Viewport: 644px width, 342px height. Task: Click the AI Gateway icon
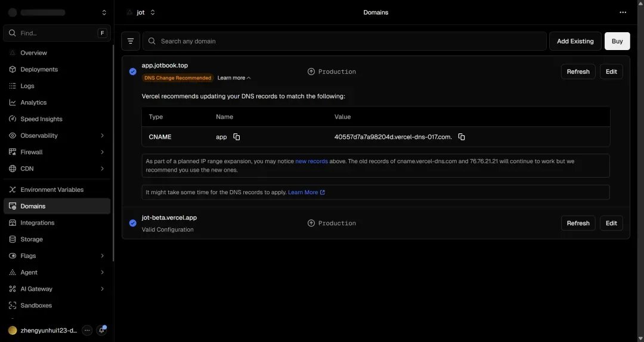click(13, 289)
